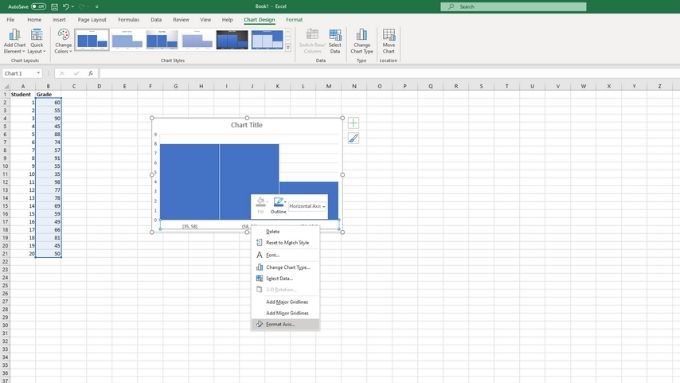Open the Format ribbon tab
The height and width of the screenshot is (383, 680).
pos(294,20)
